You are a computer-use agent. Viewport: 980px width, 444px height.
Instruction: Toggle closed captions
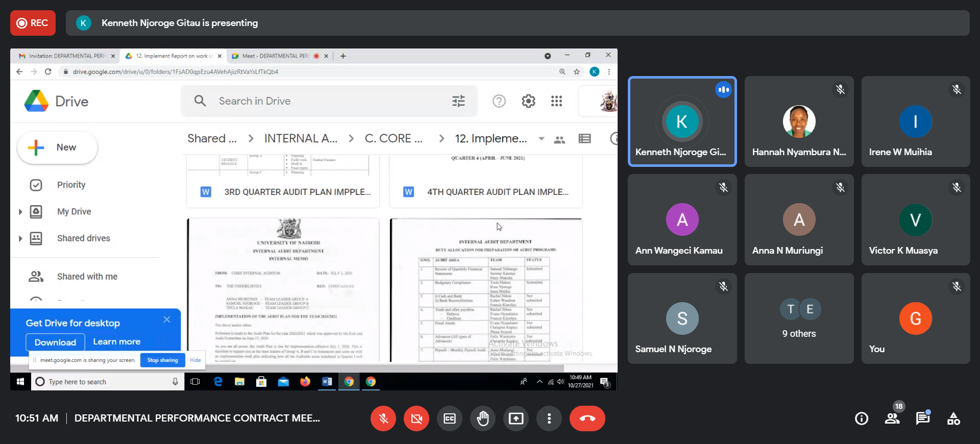[449, 418]
